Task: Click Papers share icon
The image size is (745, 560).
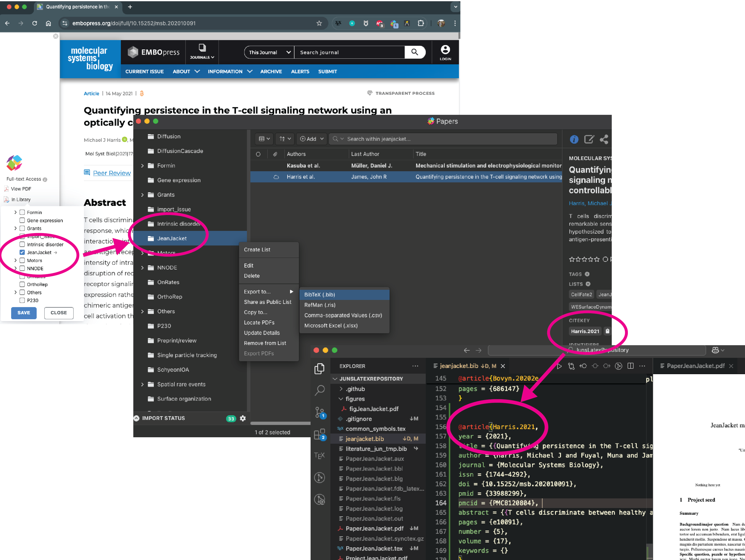Action: point(604,139)
